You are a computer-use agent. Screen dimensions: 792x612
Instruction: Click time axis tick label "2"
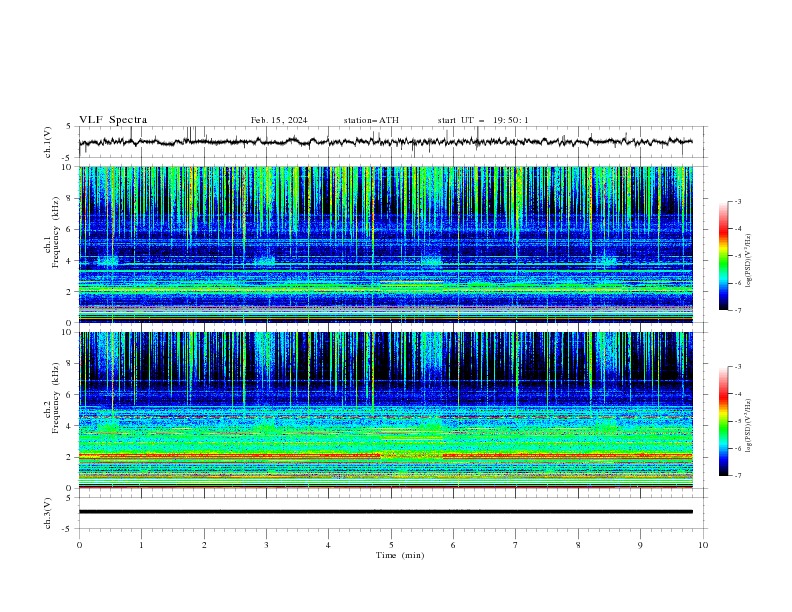[x=204, y=545]
